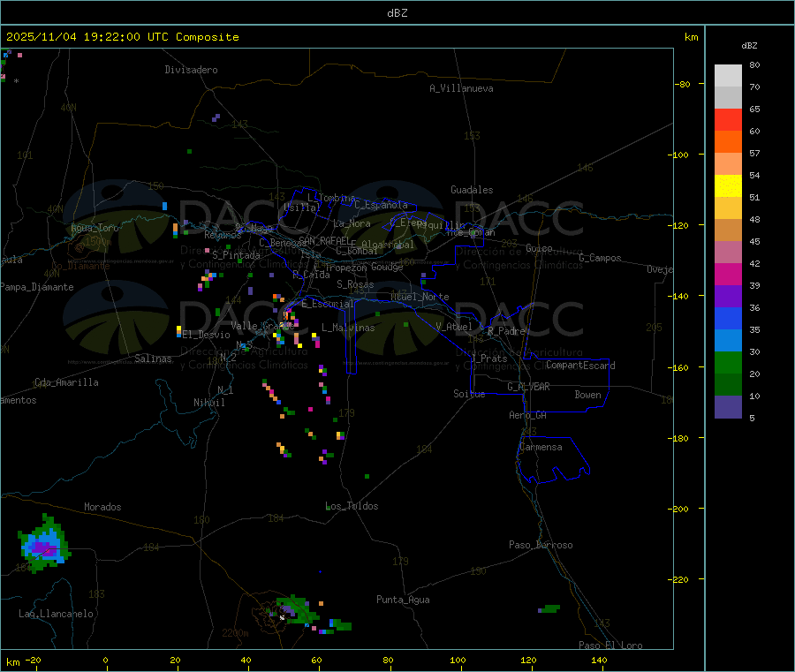The height and width of the screenshot is (672, 795).
Task: Click the C_Española map label
Action: pyautogui.click(x=381, y=205)
